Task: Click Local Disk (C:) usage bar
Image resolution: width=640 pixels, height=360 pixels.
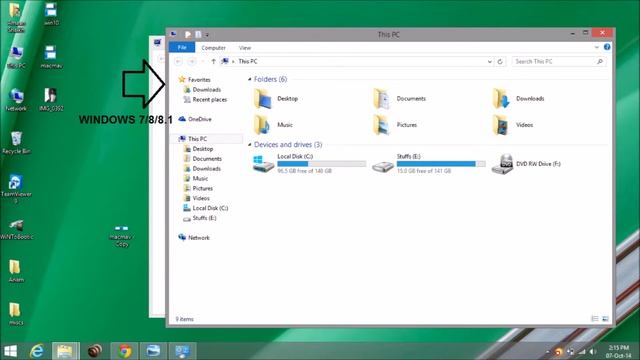Action: coord(322,164)
